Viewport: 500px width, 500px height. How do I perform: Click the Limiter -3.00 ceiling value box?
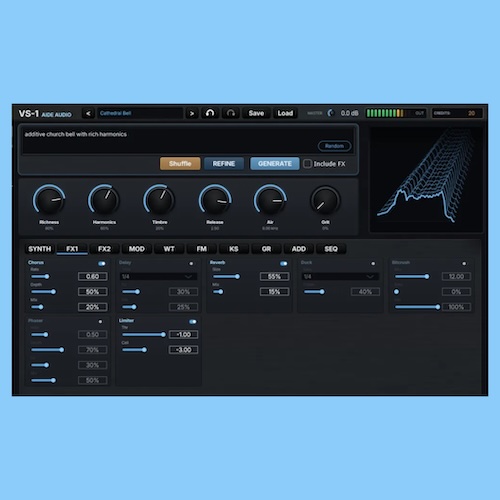(183, 350)
